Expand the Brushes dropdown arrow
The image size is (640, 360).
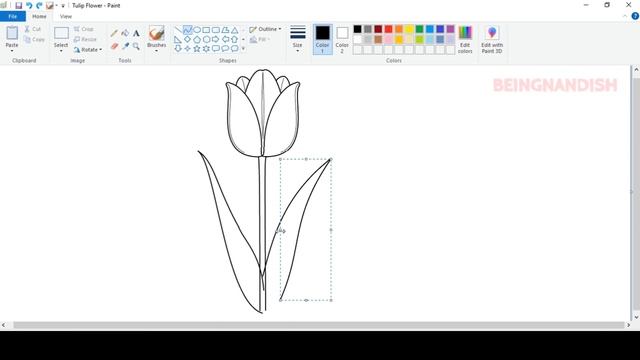[x=157, y=51]
